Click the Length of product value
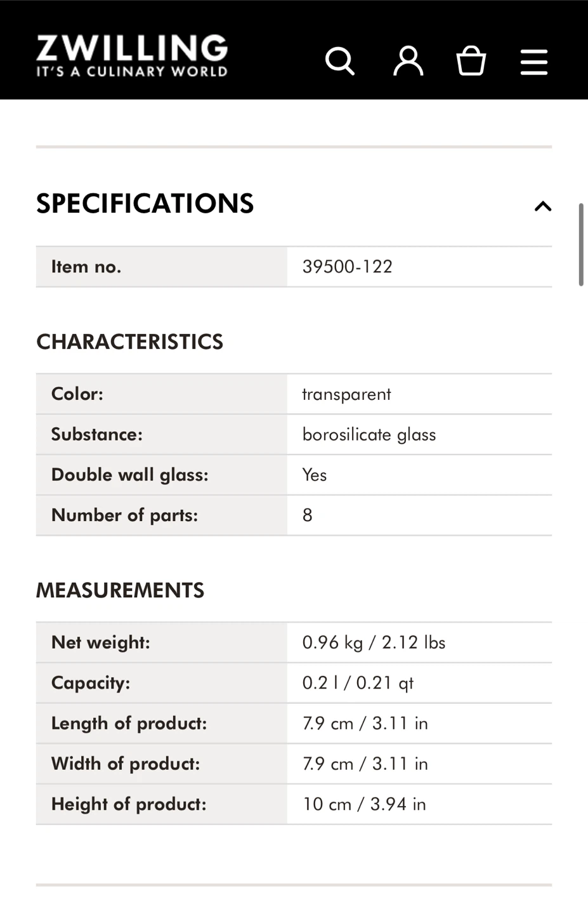The height and width of the screenshot is (914, 588). [365, 724]
